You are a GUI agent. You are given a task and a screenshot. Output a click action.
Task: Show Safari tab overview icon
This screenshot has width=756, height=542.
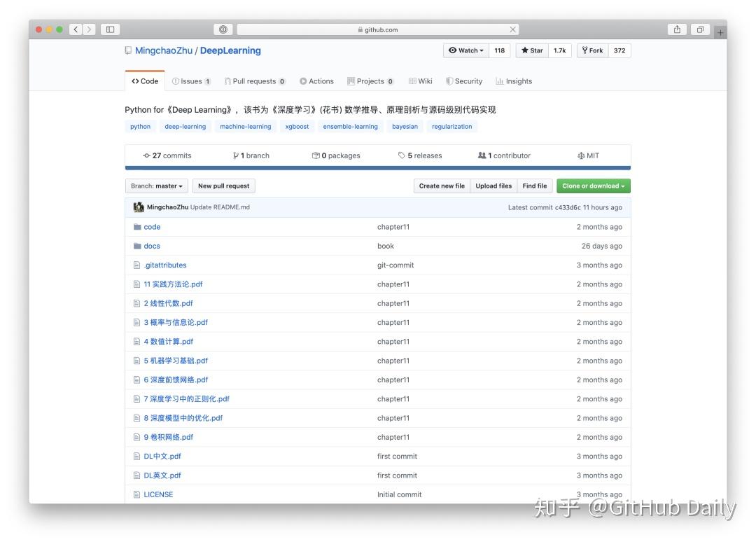[700, 29]
